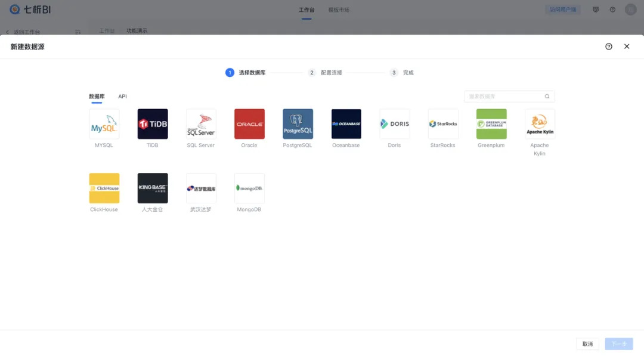Choose the MongoDB database icon
644x356 pixels.
(249, 188)
